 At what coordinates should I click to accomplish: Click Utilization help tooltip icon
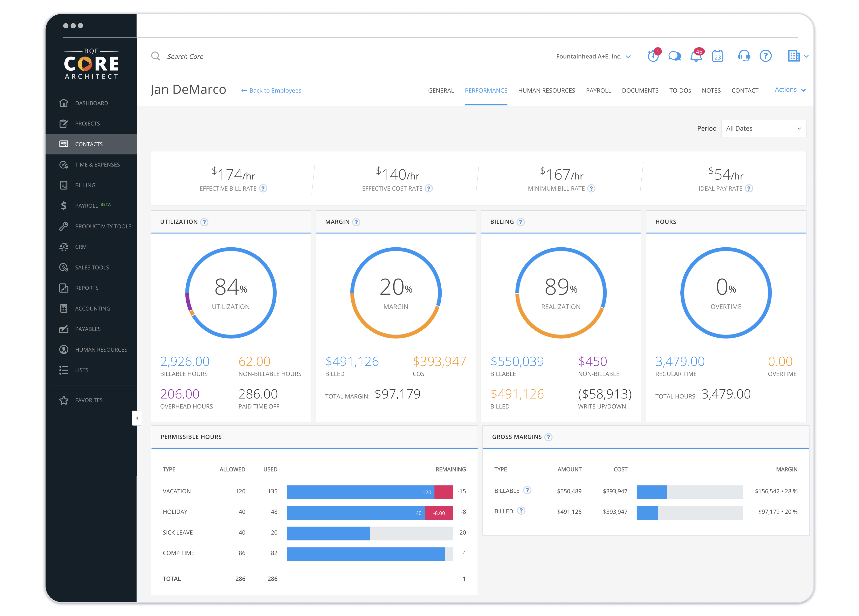click(x=204, y=222)
